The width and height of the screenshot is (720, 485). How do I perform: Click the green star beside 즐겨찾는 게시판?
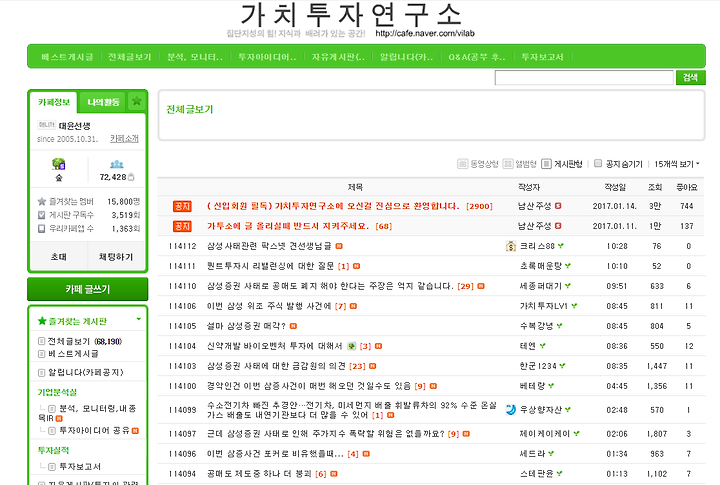pos(42,321)
